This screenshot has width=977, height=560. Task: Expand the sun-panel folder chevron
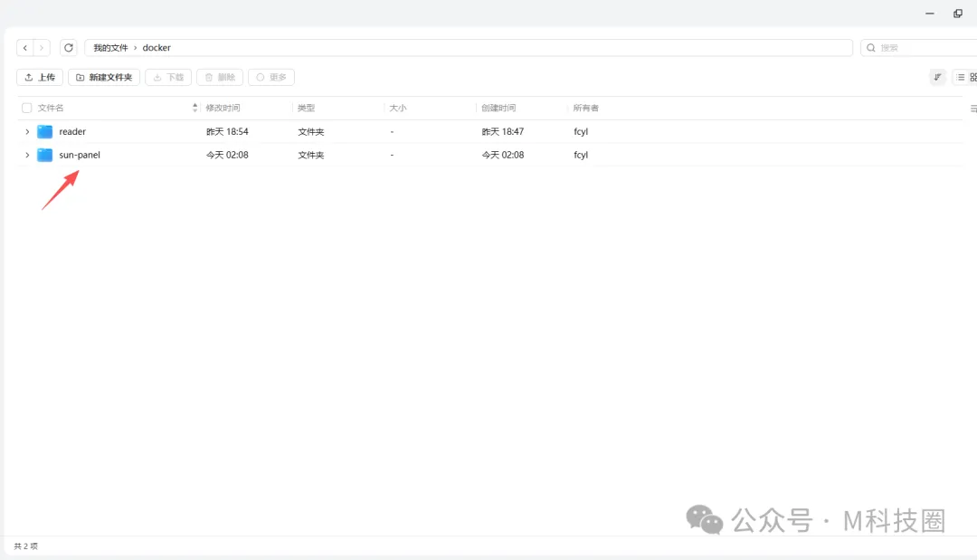click(27, 155)
